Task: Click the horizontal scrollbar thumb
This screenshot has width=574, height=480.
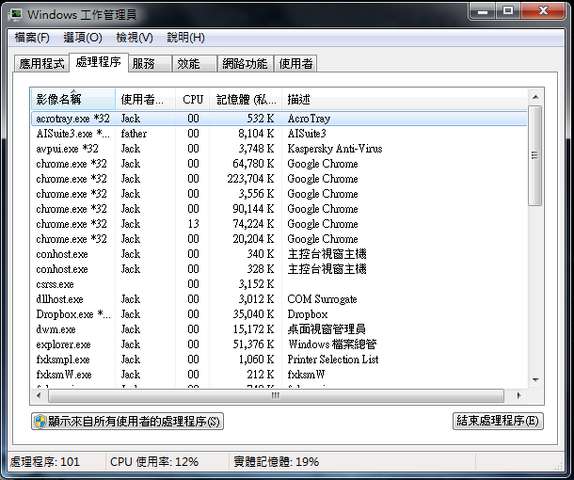Action: pyautogui.click(x=276, y=396)
